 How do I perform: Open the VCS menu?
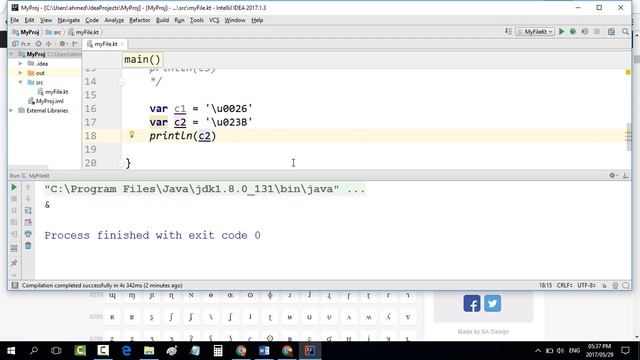coord(214,20)
